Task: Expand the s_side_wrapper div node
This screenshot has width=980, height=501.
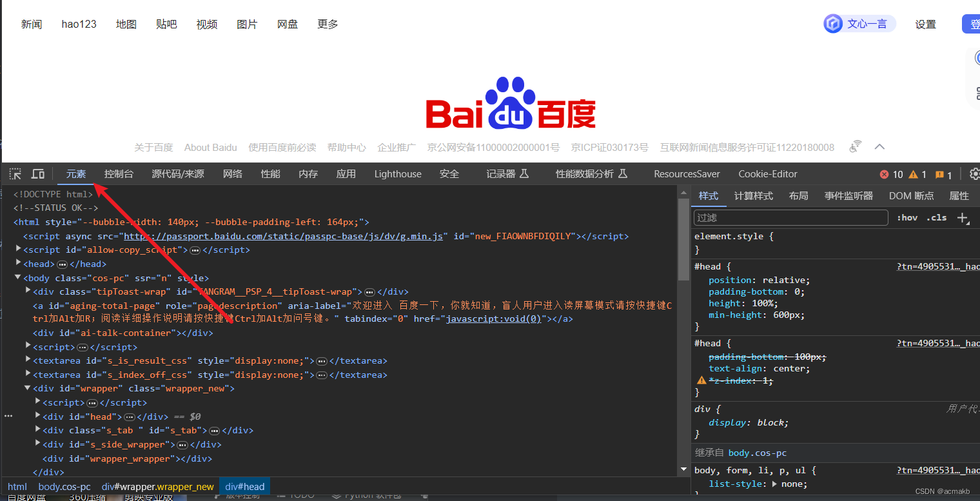Action: 38,444
